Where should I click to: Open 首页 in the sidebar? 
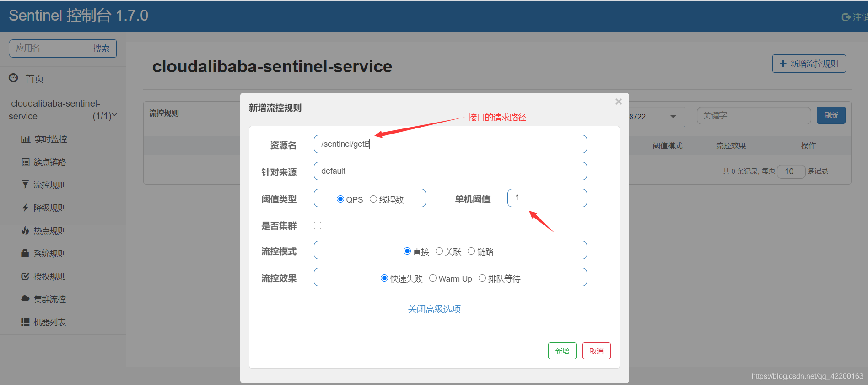tap(34, 79)
